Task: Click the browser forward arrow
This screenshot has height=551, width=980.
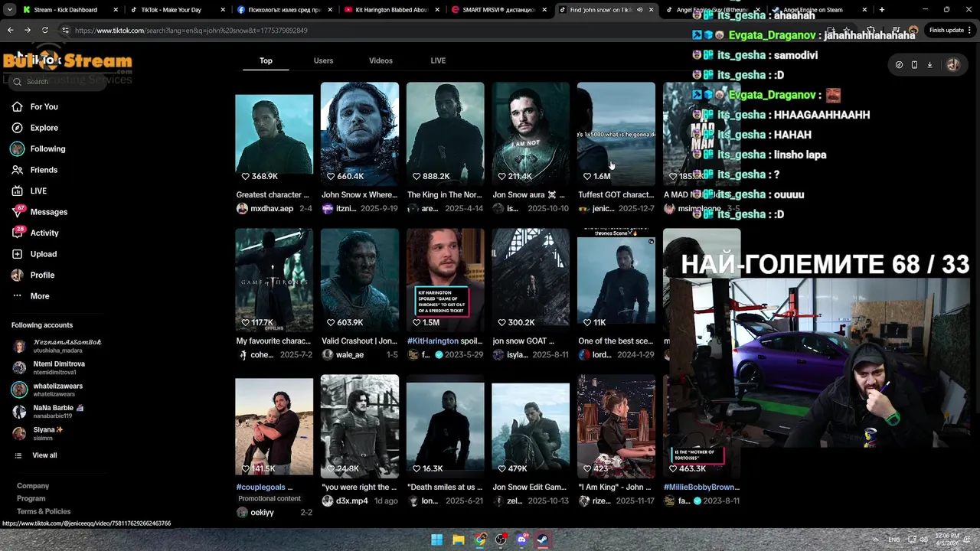Action: click(x=28, y=30)
